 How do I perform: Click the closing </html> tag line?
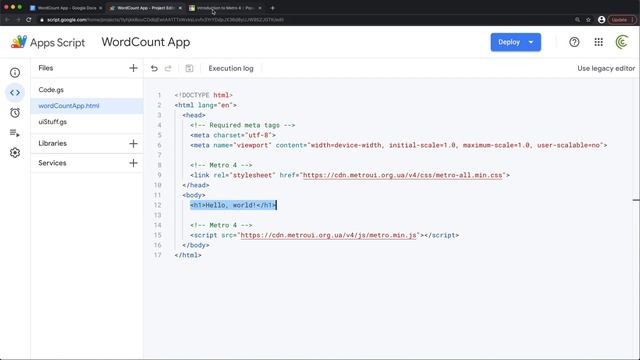tap(188, 255)
